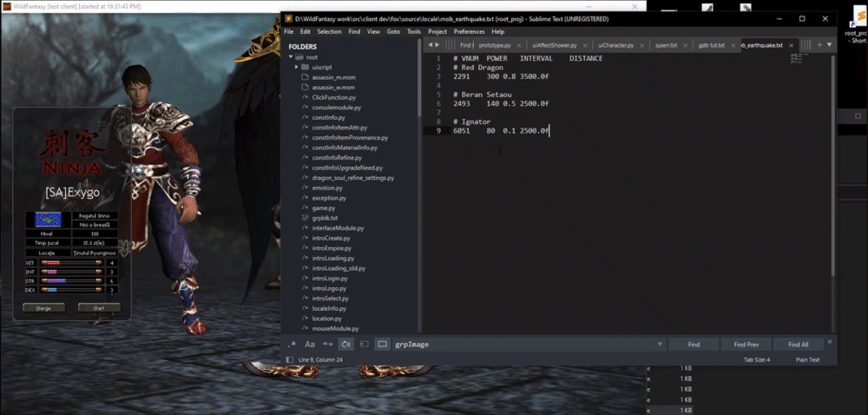Viewport: 868px width, 415px height.
Task: Click the STR stat bar in game
Action: click(71, 280)
